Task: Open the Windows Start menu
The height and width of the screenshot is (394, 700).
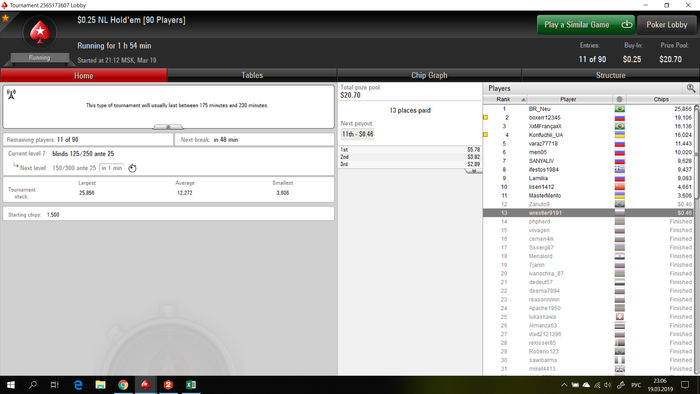Action: pyautogui.click(x=11, y=385)
